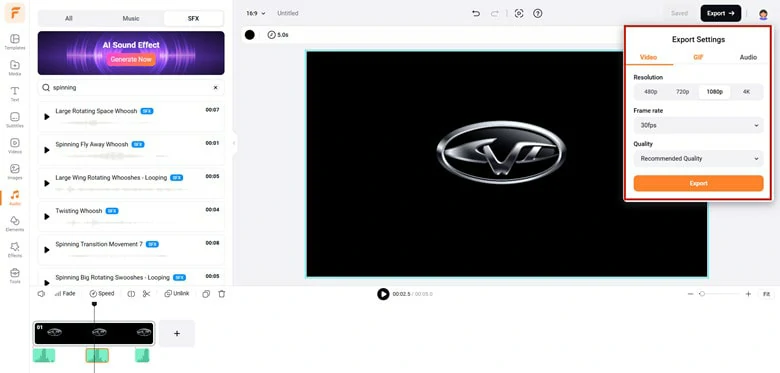
Task: Switch to the SFX tab
Action: [194, 18]
